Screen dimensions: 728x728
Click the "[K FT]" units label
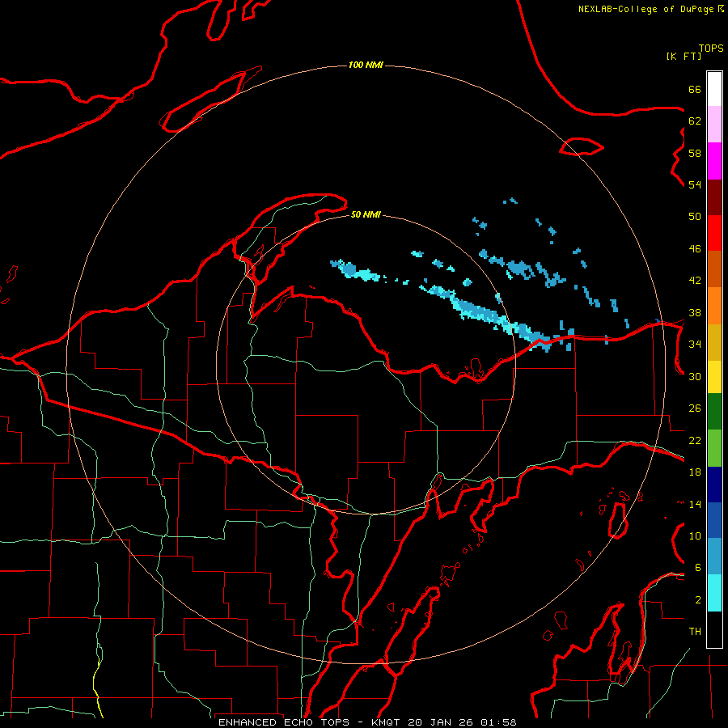[x=684, y=56]
